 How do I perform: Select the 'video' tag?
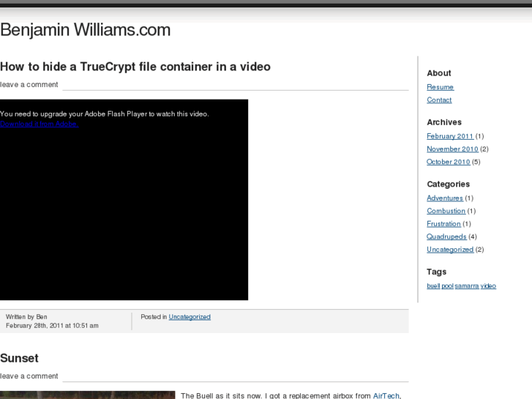tap(488, 286)
